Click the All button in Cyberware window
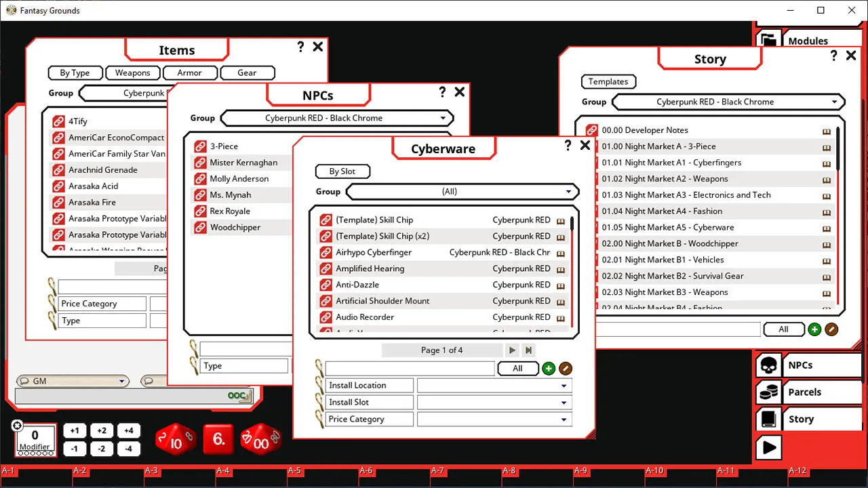The width and height of the screenshot is (868, 488). (517, 369)
